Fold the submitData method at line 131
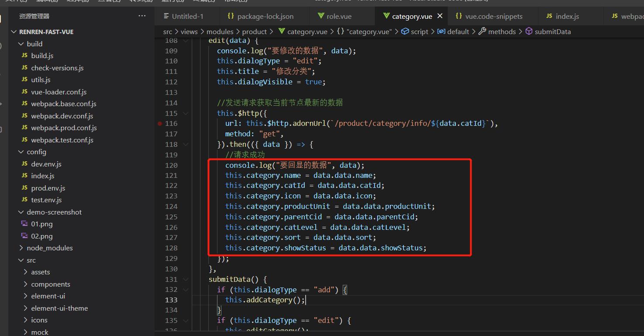Screen dimensions: 644x336 point(186,279)
